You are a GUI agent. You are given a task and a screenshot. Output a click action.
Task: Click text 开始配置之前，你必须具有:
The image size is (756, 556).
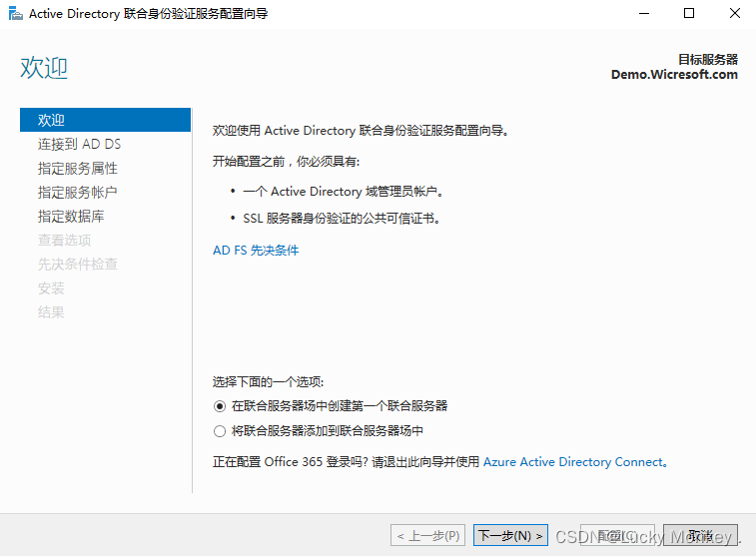coord(286,161)
